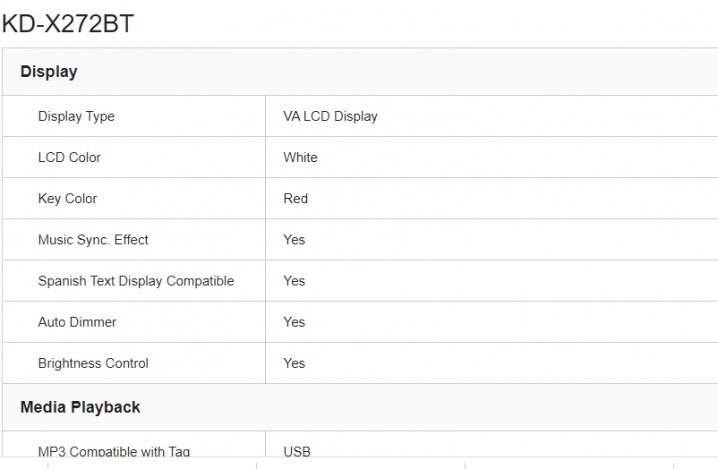Click the Media Playback section header
The height and width of the screenshot is (469, 718).
click(x=80, y=407)
